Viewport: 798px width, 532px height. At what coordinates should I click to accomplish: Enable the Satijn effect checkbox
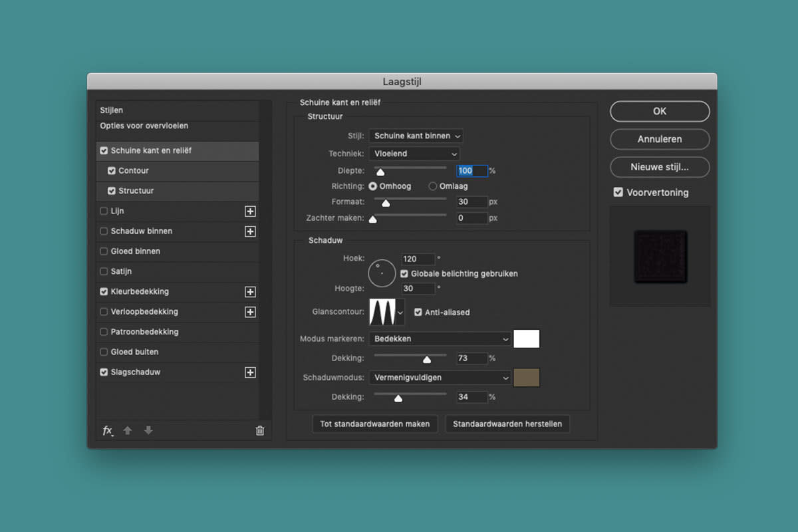tap(104, 271)
